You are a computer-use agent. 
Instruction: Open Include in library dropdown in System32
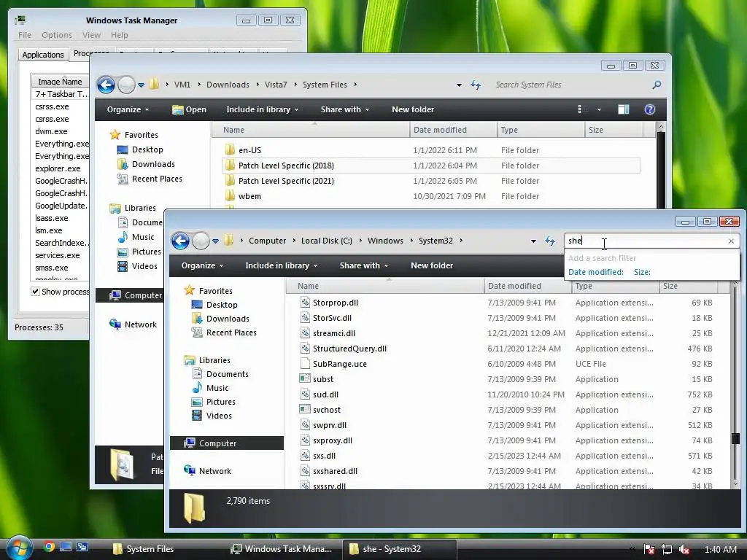(x=281, y=265)
